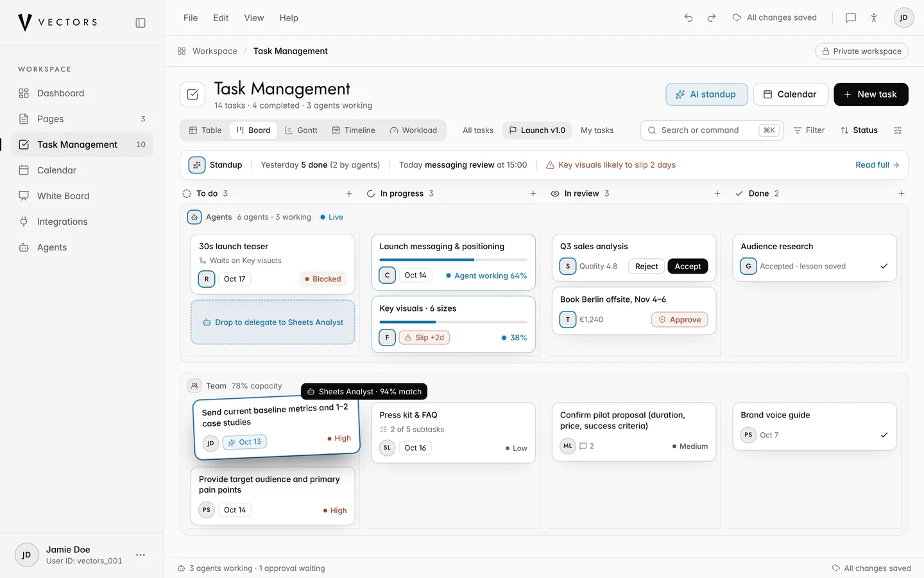Image resolution: width=924 pixels, height=578 pixels.
Task: Click the Vectors logo
Action: click(x=58, y=22)
